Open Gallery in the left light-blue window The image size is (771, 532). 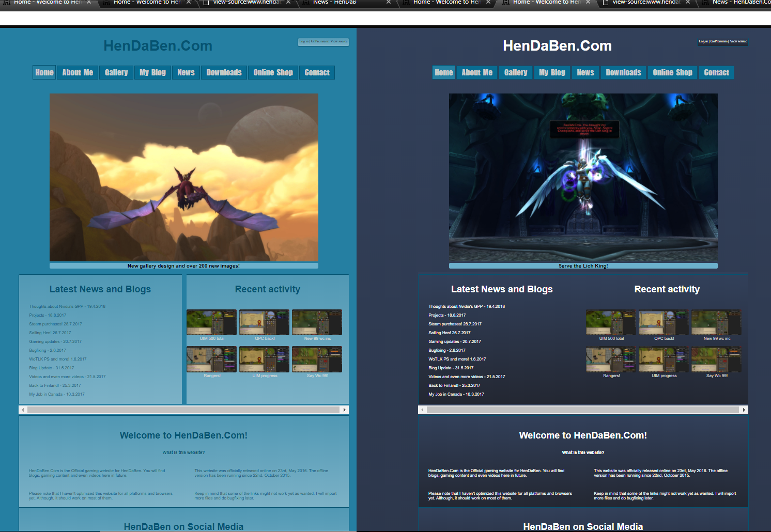(116, 73)
